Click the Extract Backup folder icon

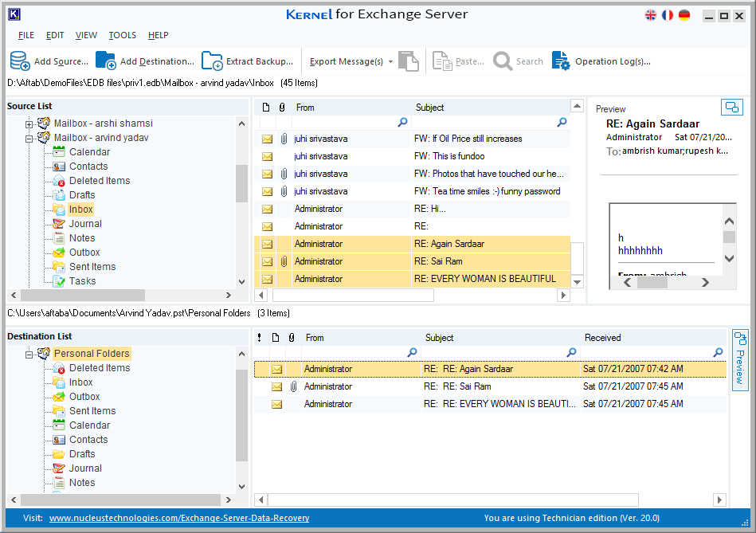click(x=212, y=61)
